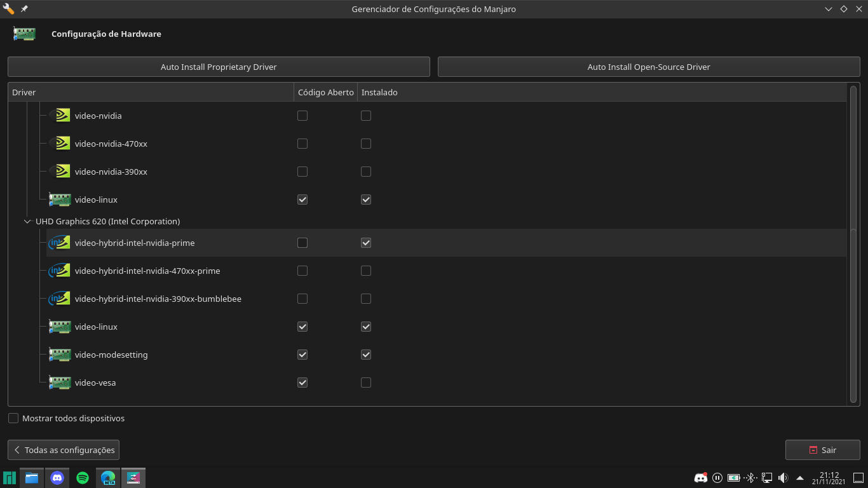Toggle Código Aberto checkbox for 390xx-bumblebee driver
Image resolution: width=868 pixels, height=488 pixels.
tap(302, 299)
